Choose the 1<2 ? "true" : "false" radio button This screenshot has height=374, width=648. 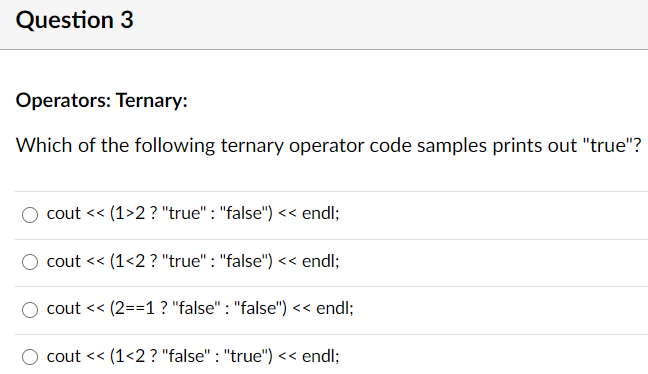[x=30, y=262]
